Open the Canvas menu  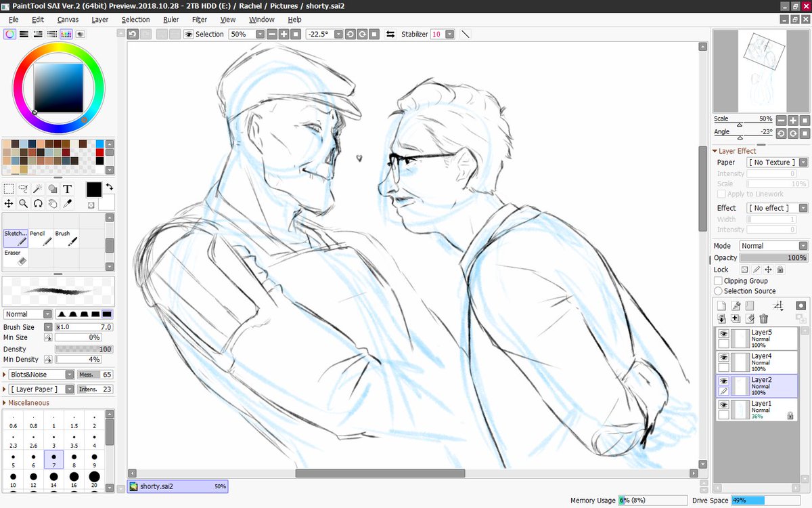[68, 20]
